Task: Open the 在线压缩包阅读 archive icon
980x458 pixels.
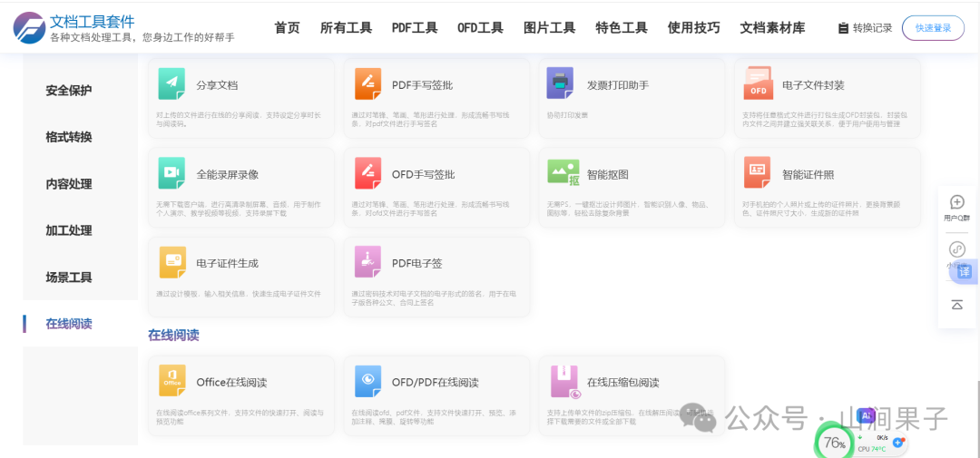Action: pos(564,381)
